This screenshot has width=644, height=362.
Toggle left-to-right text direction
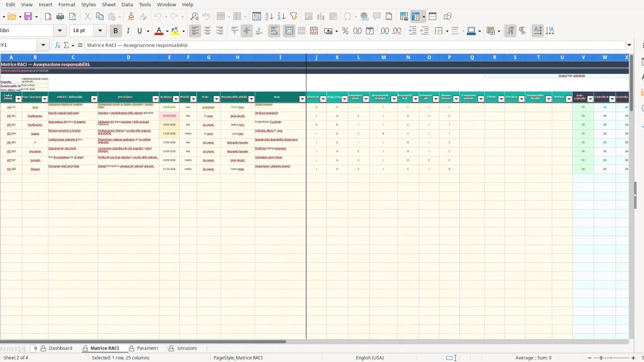pos(511,31)
